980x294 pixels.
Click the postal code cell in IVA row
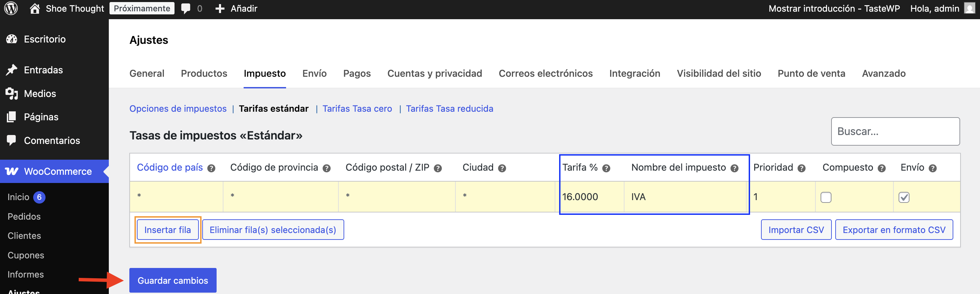(x=397, y=197)
